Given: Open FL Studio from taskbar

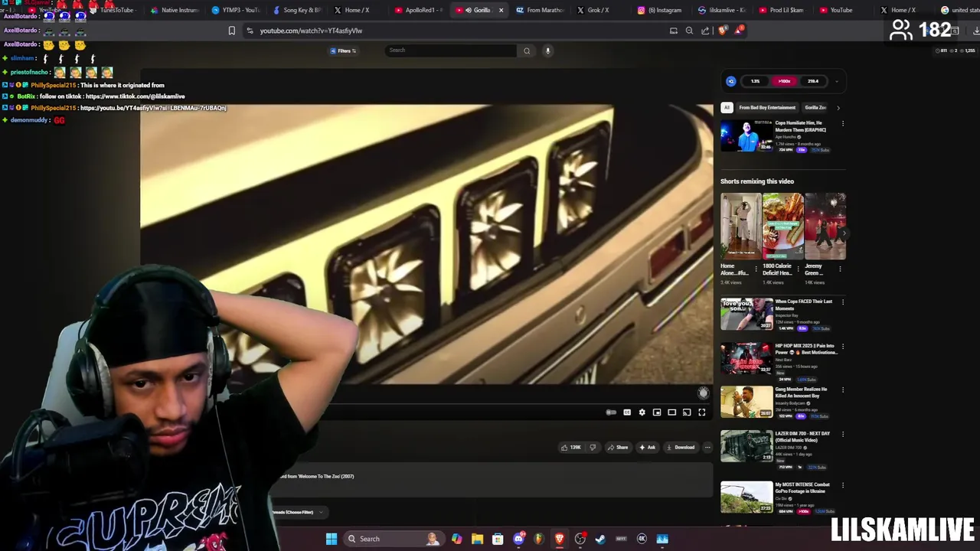Looking at the screenshot, I should click(539, 539).
